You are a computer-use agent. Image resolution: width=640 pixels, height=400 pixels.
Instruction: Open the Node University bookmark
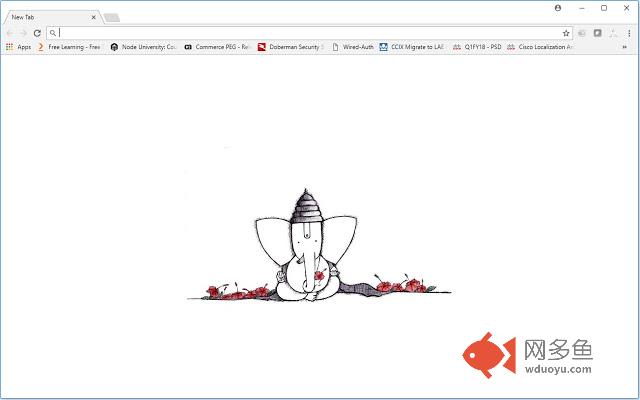143,47
